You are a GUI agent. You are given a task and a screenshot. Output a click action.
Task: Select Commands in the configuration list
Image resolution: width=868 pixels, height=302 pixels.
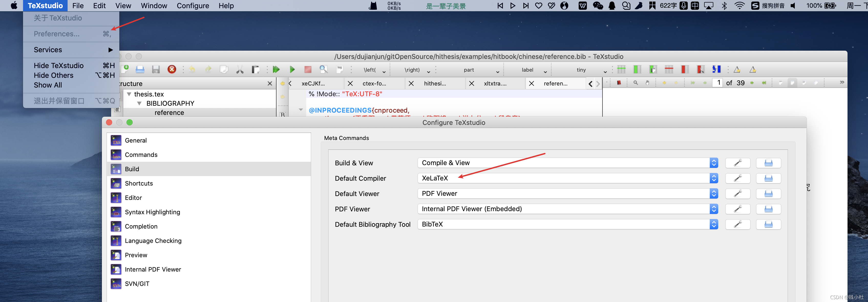(x=209, y=155)
